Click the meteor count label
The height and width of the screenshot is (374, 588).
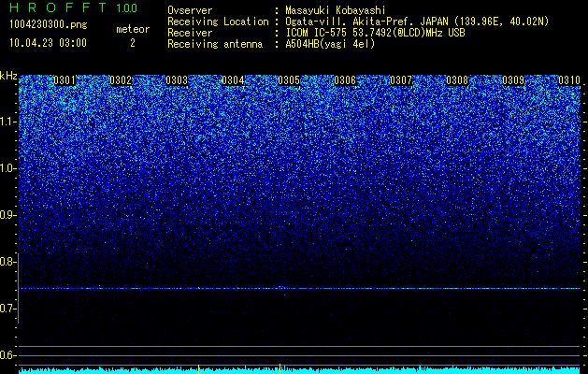[133, 29]
